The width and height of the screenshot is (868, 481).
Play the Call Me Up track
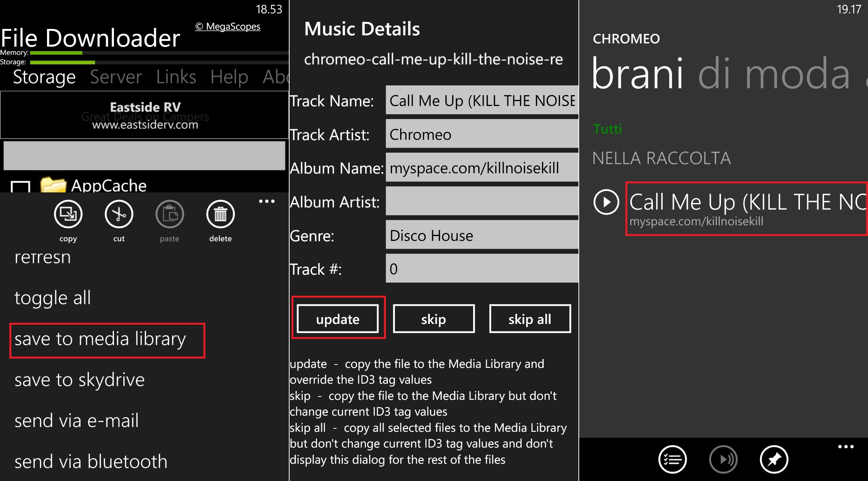606,202
